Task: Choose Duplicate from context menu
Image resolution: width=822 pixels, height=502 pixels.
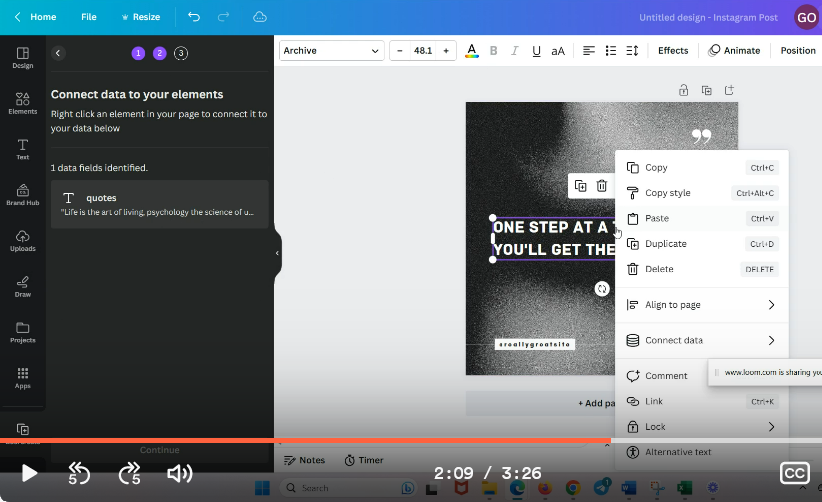Action: (x=702, y=244)
